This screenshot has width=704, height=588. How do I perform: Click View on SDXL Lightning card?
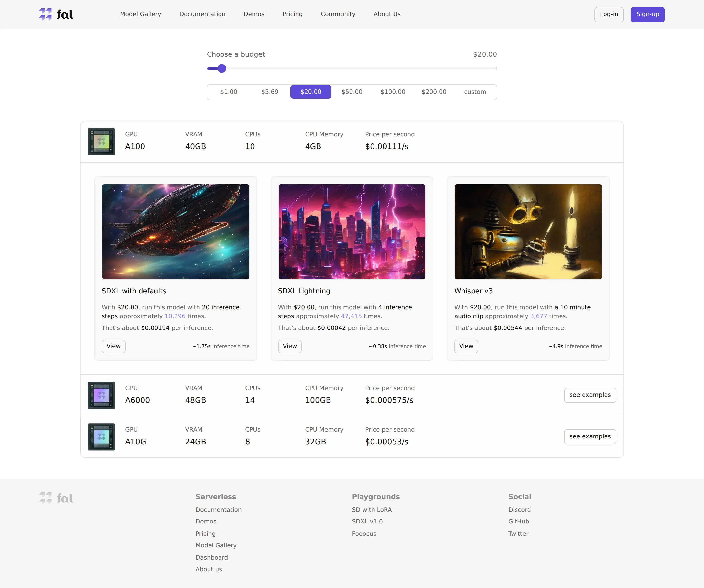click(290, 346)
